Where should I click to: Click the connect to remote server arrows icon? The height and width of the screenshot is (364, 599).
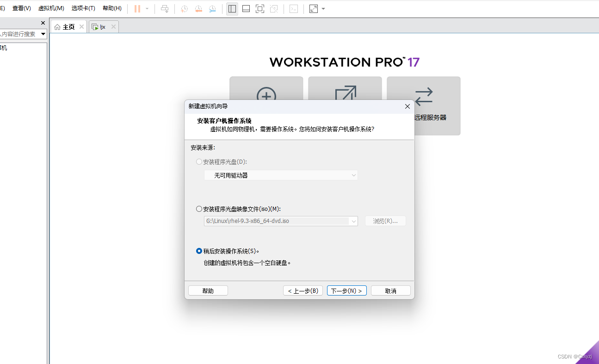click(x=424, y=97)
